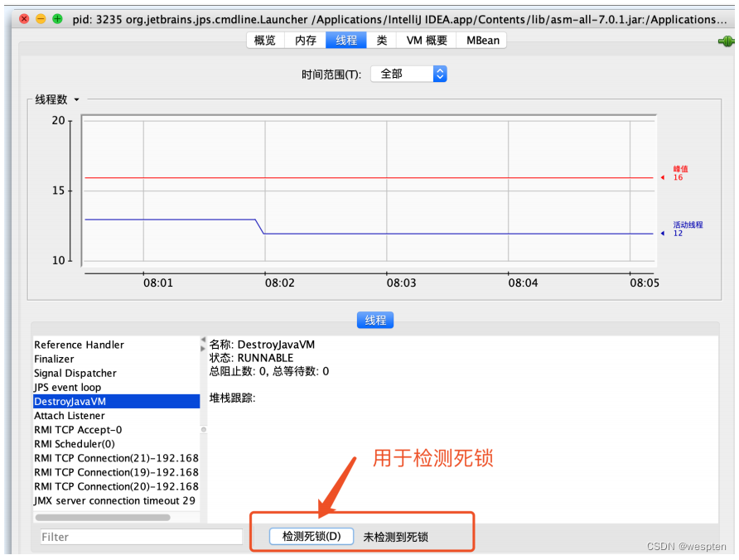
Task: Open the VM 概要 tab
Action: (x=427, y=41)
